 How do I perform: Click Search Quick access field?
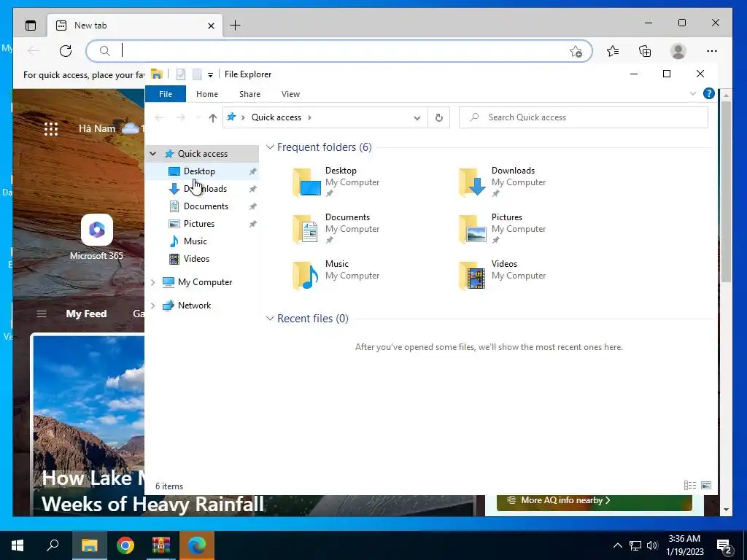coord(583,117)
